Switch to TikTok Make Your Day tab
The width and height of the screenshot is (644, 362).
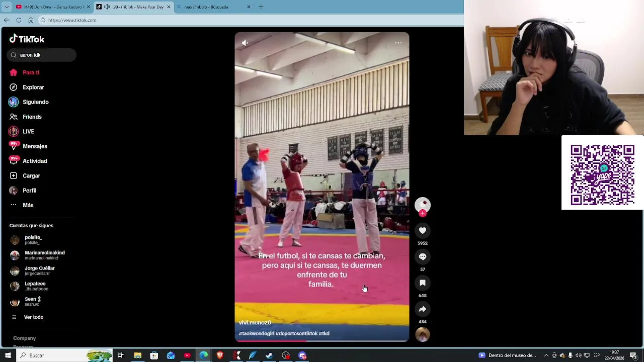point(134,7)
